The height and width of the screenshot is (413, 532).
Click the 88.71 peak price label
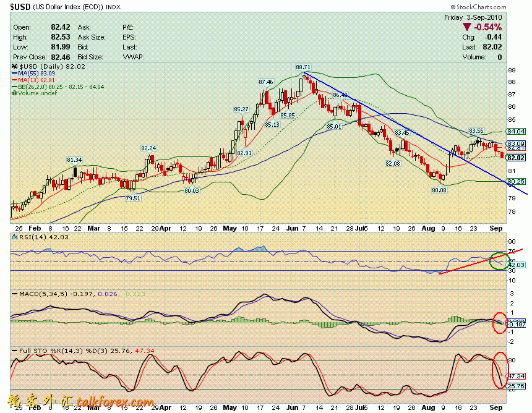303,67
